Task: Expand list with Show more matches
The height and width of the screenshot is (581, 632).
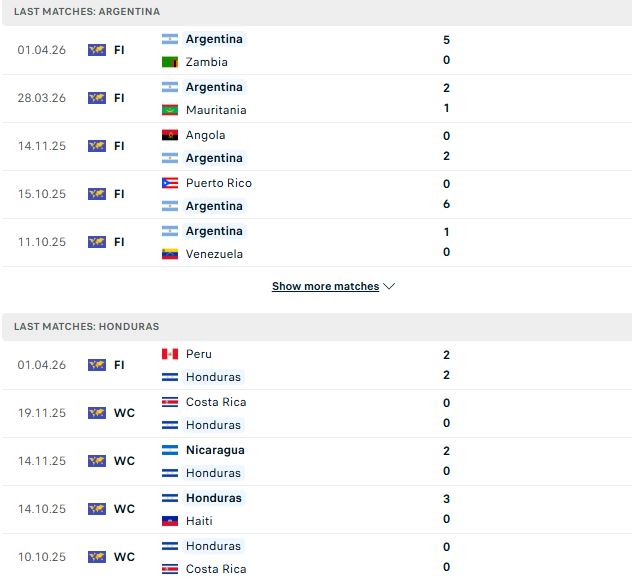Action: tap(325, 286)
